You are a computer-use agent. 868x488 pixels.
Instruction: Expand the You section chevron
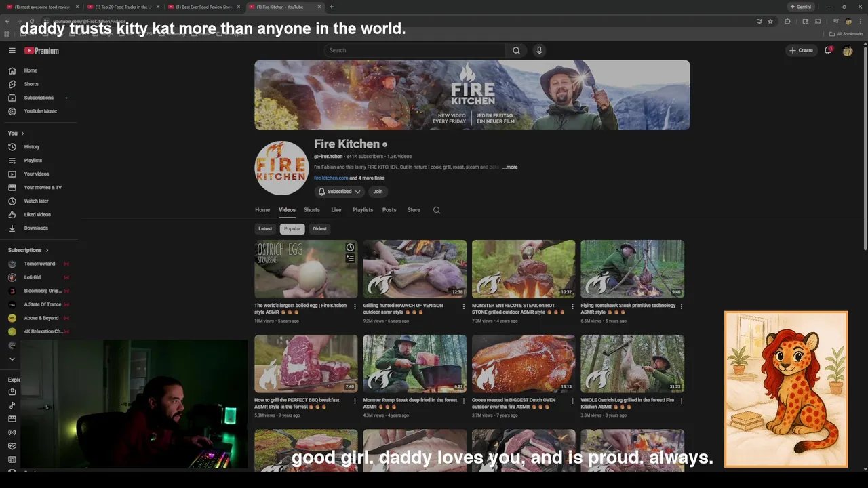pos(22,134)
